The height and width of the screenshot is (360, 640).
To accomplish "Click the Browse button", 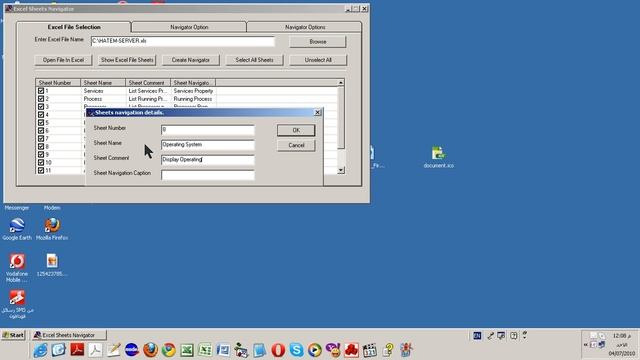I will click(318, 42).
